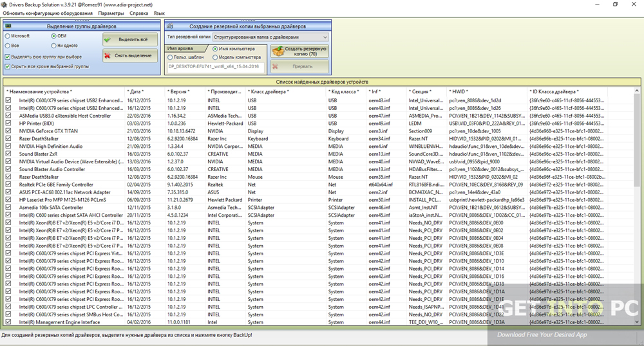Viewport: 644px width, 346px height.
Task: Sort by Версия column header
Action: tap(184, 91)
